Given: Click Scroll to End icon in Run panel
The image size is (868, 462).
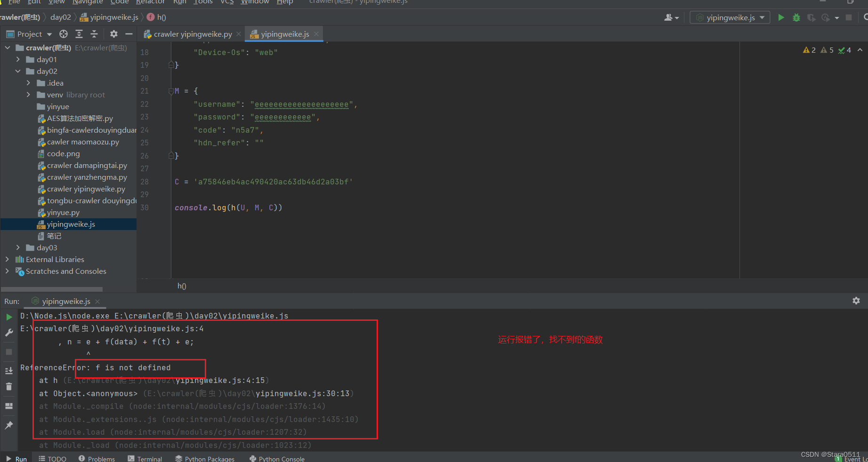Looking at the screenshot, I should click(x=9, y=371).
